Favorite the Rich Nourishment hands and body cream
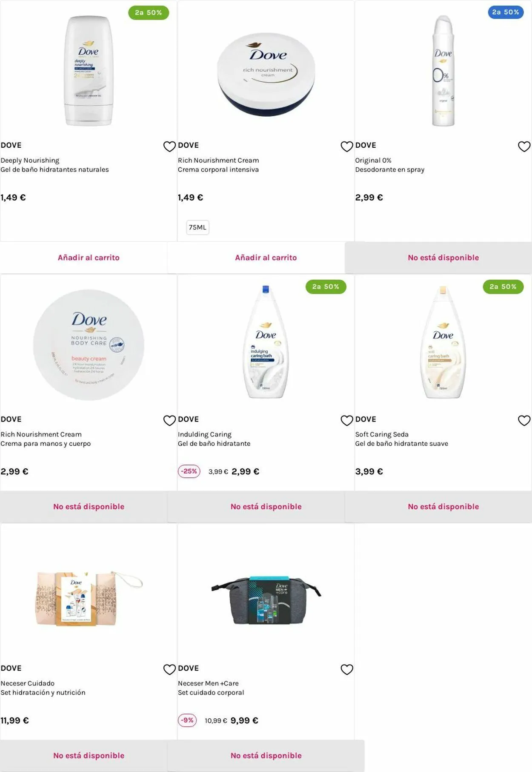The width and height of the screenshot is (532, 772). point(169,421)
